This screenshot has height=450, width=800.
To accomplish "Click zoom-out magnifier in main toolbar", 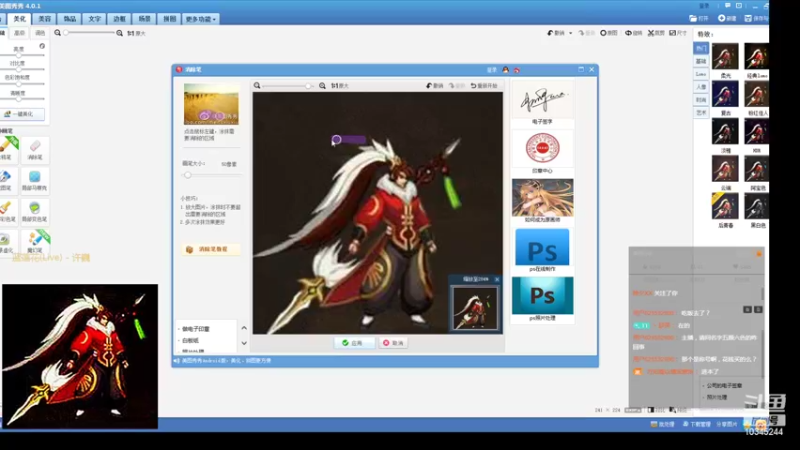I will point(58,33).
